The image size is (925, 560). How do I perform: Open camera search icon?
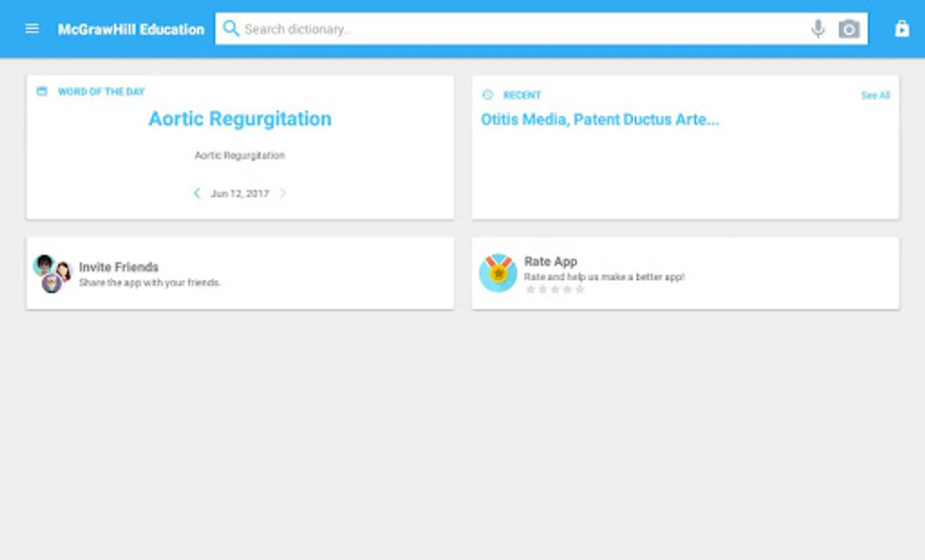849,29
